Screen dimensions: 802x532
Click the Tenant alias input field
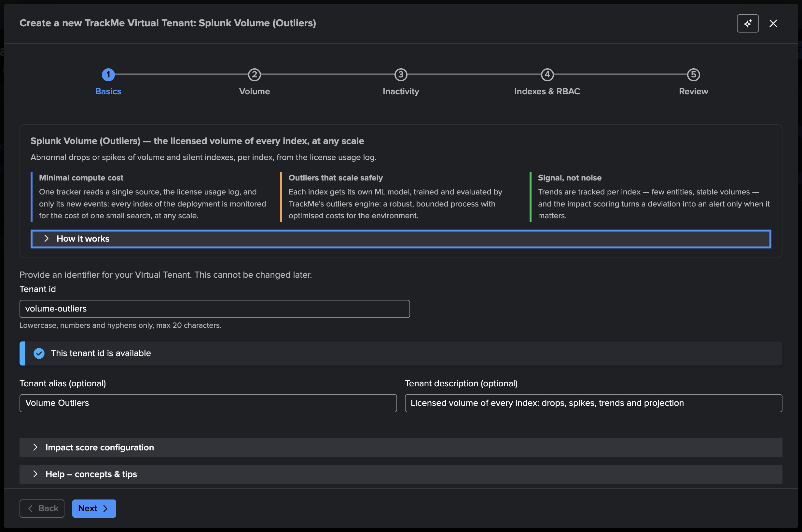coord(208,403)
